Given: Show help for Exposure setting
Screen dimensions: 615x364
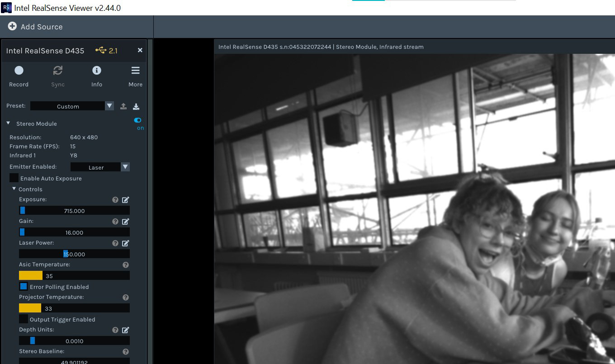Looking at the screenshot, I should 115,199.
